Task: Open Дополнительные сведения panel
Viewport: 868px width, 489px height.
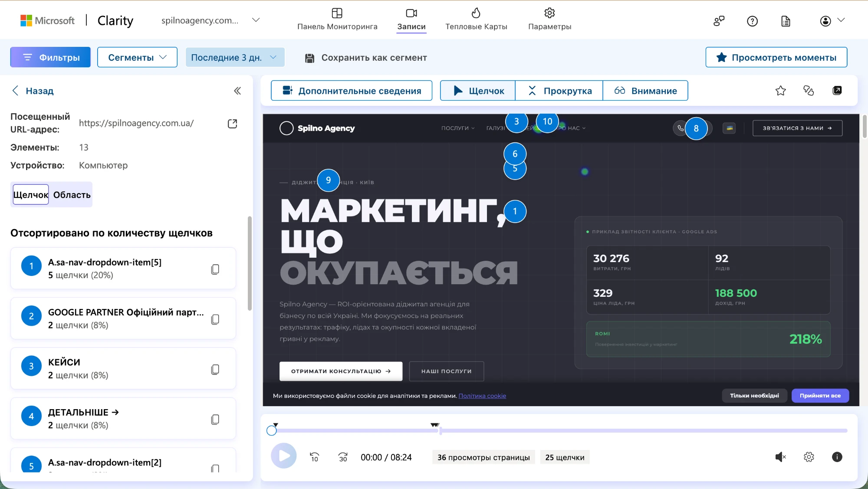Action: (x=352, y=90)
